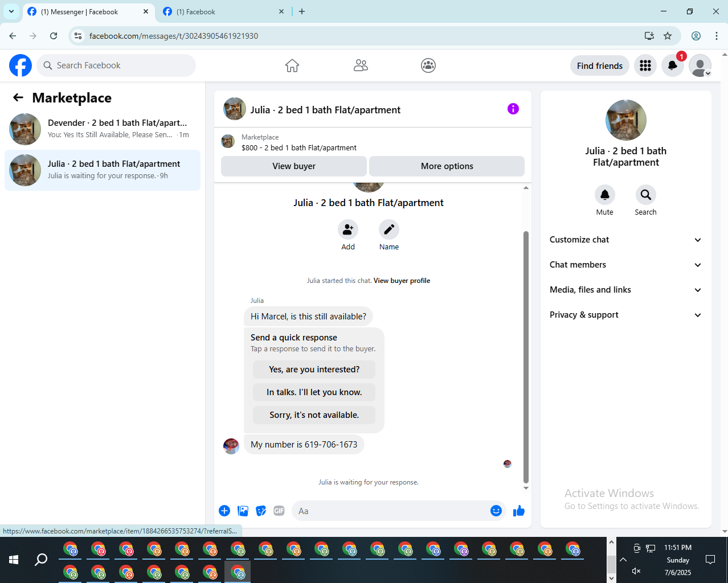
Task: Go to Facebook home via logo
Action: (x=21, y=65)
